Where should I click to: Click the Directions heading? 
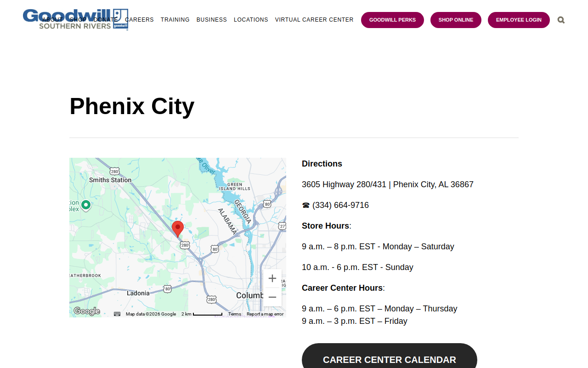[x=322, y=164]
